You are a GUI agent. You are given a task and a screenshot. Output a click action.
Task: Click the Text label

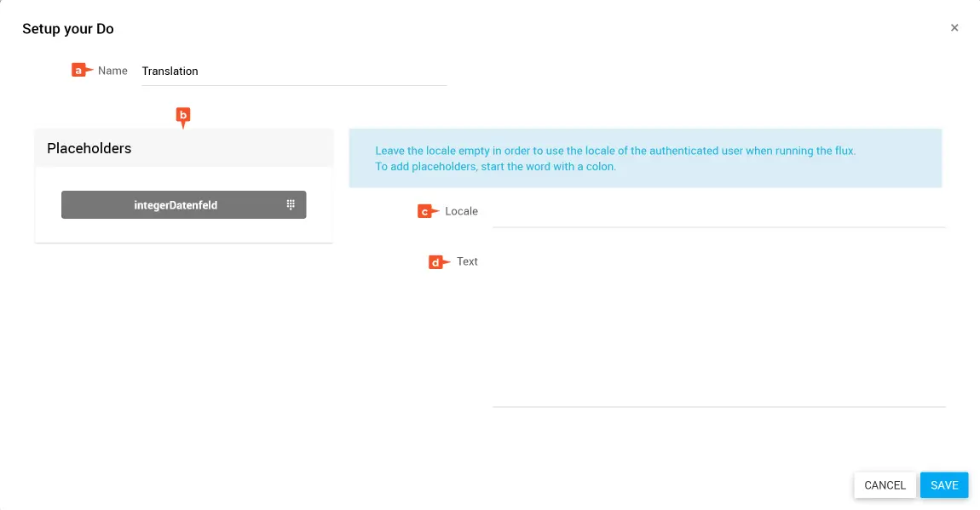[x=467, y=261]
